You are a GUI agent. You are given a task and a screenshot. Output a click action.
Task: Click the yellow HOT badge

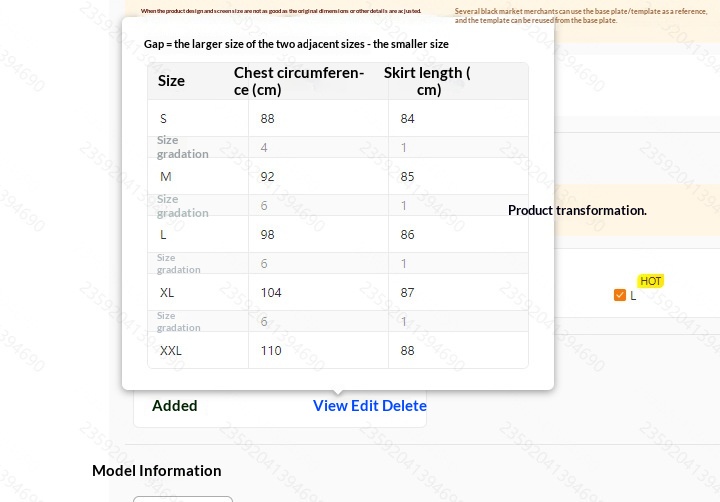tap(651, 281)
